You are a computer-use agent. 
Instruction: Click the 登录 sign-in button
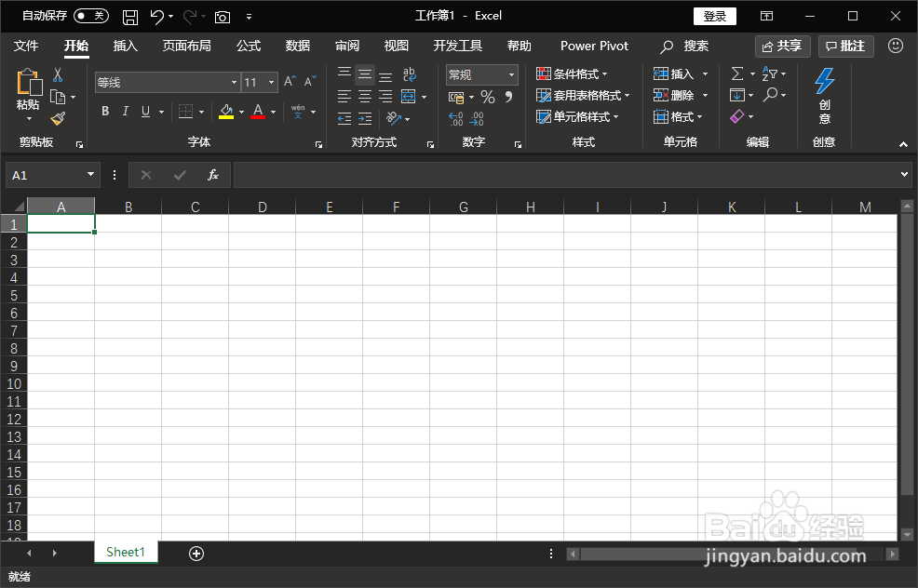click(715, 17)
